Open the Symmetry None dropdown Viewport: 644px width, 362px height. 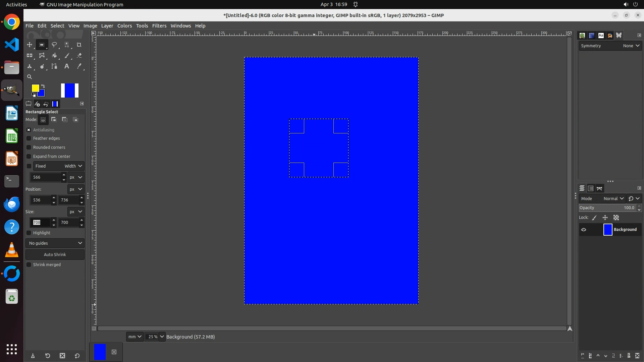coord(631,46)
